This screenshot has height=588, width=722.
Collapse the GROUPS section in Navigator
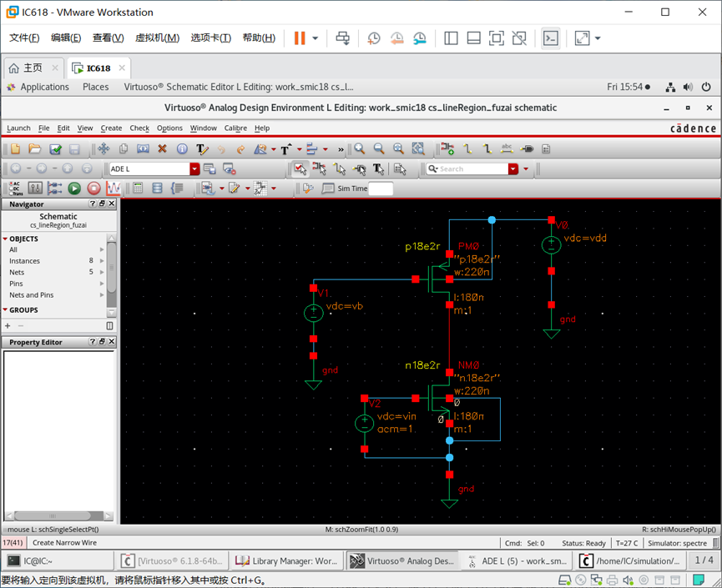tap(5, 309)
